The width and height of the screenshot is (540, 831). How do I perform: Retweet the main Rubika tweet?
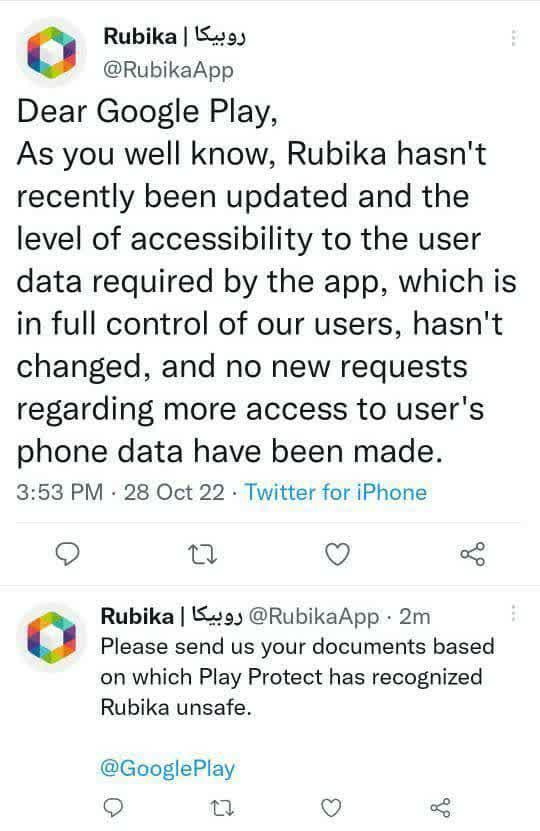coord(203,555)
